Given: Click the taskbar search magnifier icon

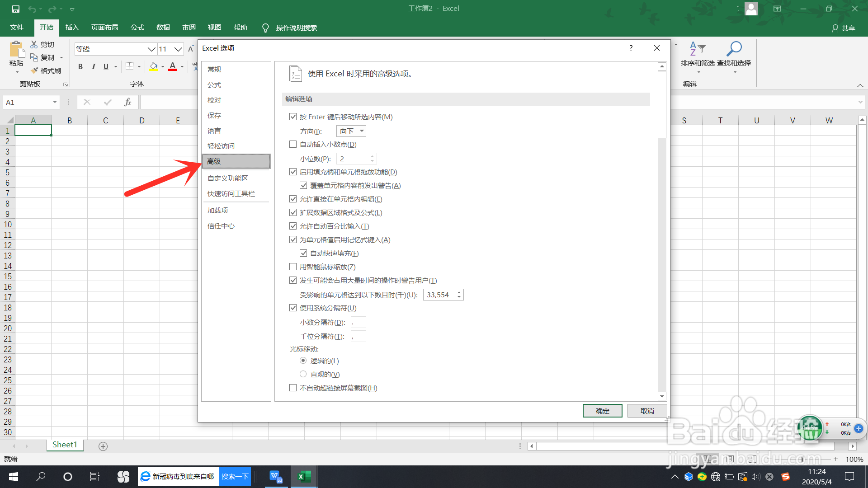Looking at the screenshot, I should 41,477.
